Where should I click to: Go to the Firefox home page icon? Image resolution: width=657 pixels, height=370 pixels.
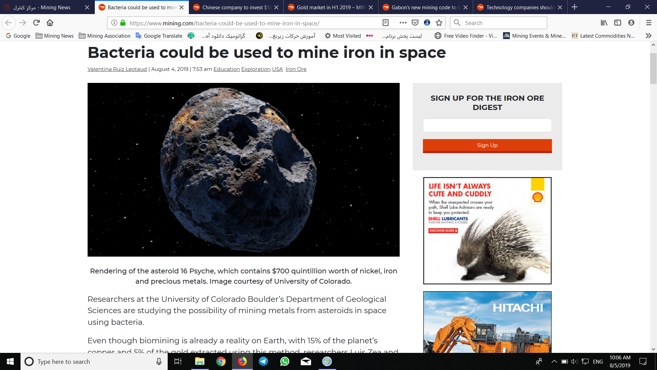pos(50,23)
